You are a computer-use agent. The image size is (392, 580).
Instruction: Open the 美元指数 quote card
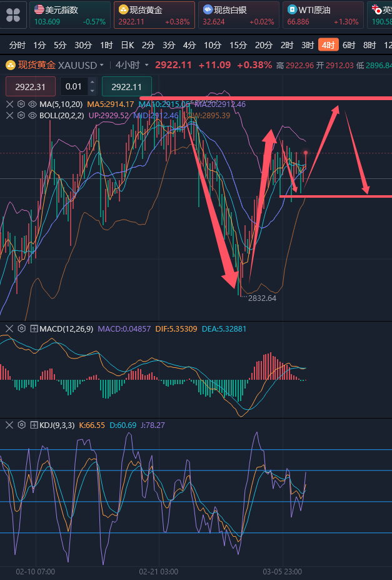[70, 15]
